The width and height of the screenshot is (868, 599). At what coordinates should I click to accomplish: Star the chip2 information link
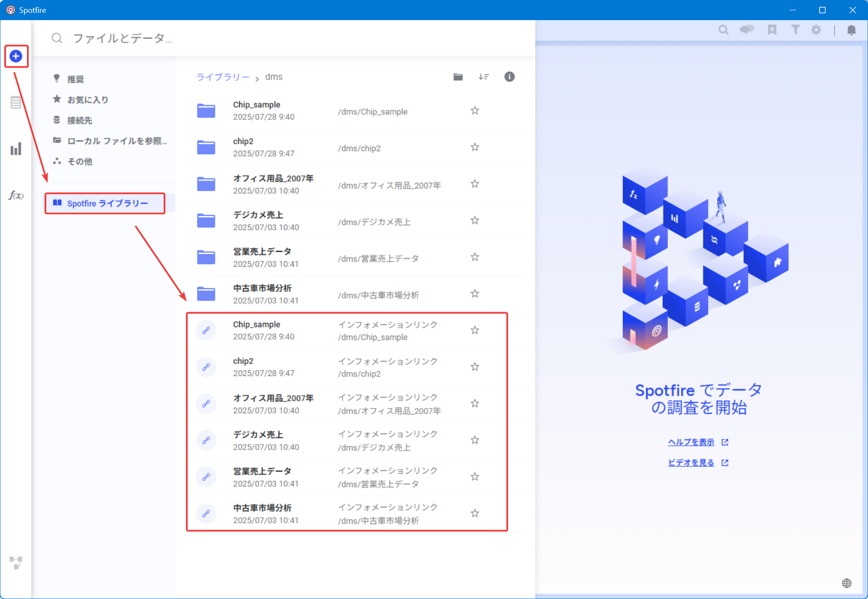point(475,367)
